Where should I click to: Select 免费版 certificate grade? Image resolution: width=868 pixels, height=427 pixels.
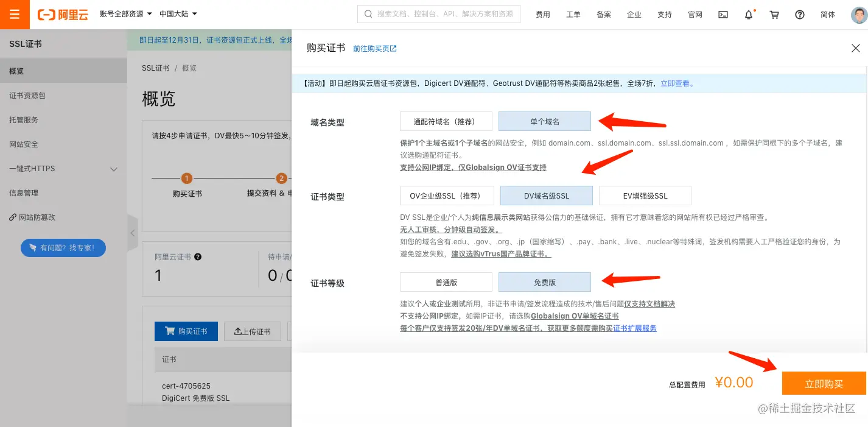pyautogui.click(x=545, y=282)
